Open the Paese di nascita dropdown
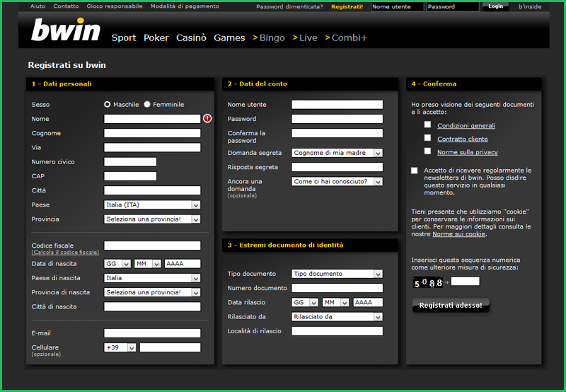This screenshot has width=566, height=392. tap(152, 278)
